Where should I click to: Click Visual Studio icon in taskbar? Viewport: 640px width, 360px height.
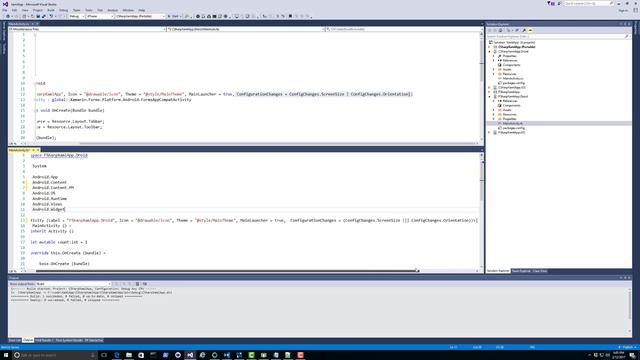click(190, 355)
